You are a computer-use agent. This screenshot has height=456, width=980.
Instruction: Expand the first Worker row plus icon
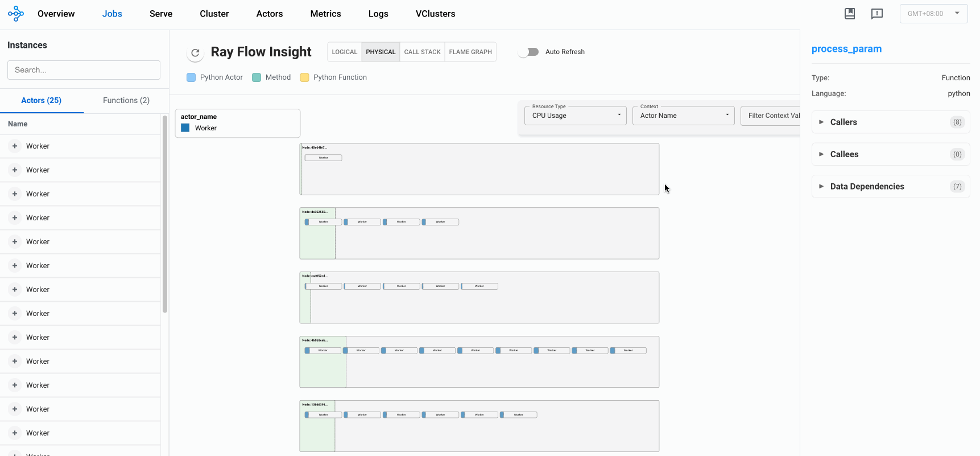tap(15, 146)
